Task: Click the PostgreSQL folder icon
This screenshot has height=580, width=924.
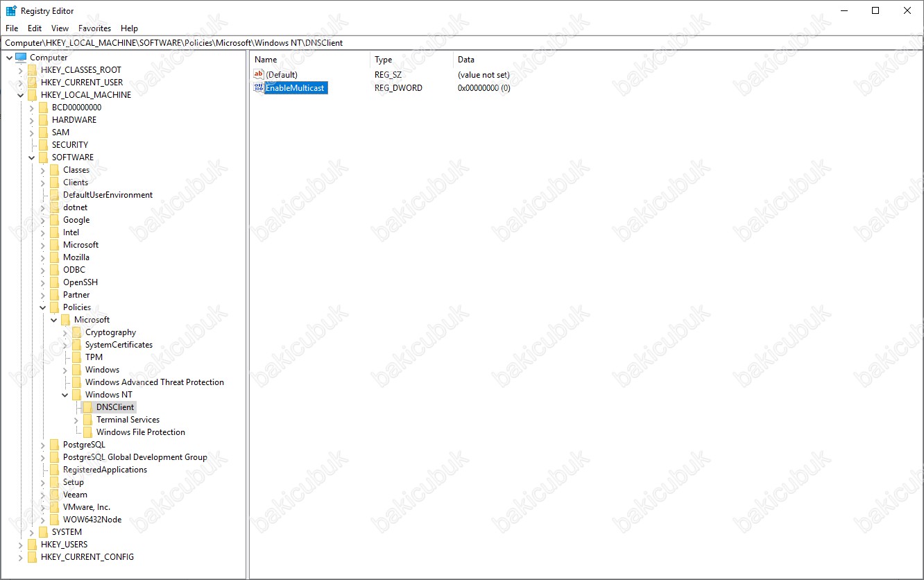Action: tap(55, 445)
